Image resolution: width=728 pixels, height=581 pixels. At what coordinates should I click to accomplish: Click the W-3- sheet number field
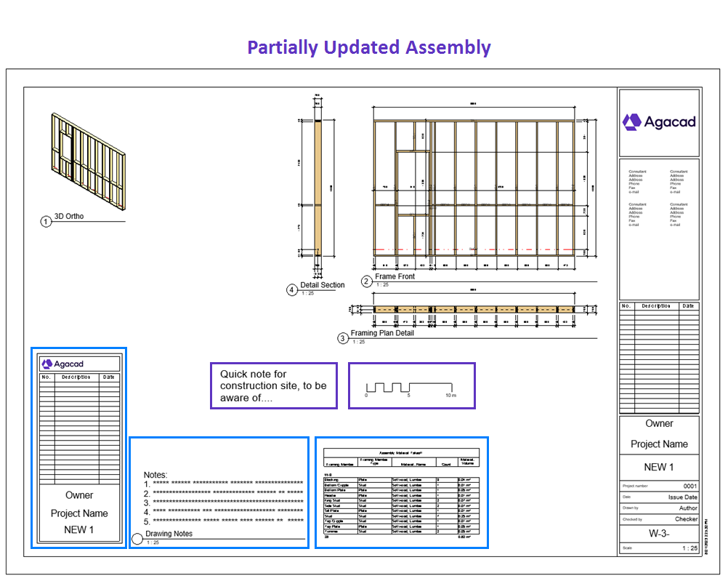659,533
